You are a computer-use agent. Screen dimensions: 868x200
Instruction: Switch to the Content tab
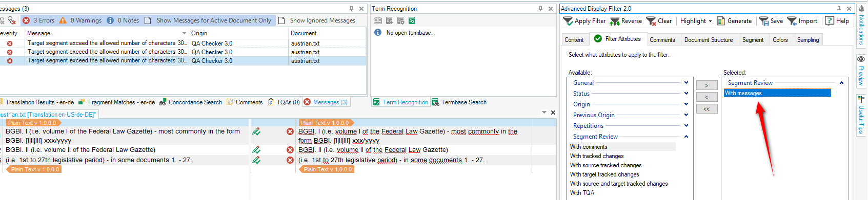574,40
